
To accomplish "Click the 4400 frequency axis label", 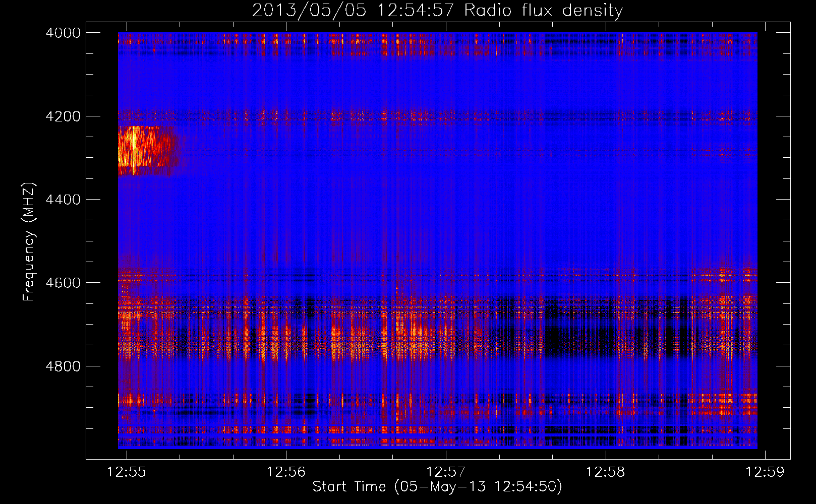I will tap(63, 200).
